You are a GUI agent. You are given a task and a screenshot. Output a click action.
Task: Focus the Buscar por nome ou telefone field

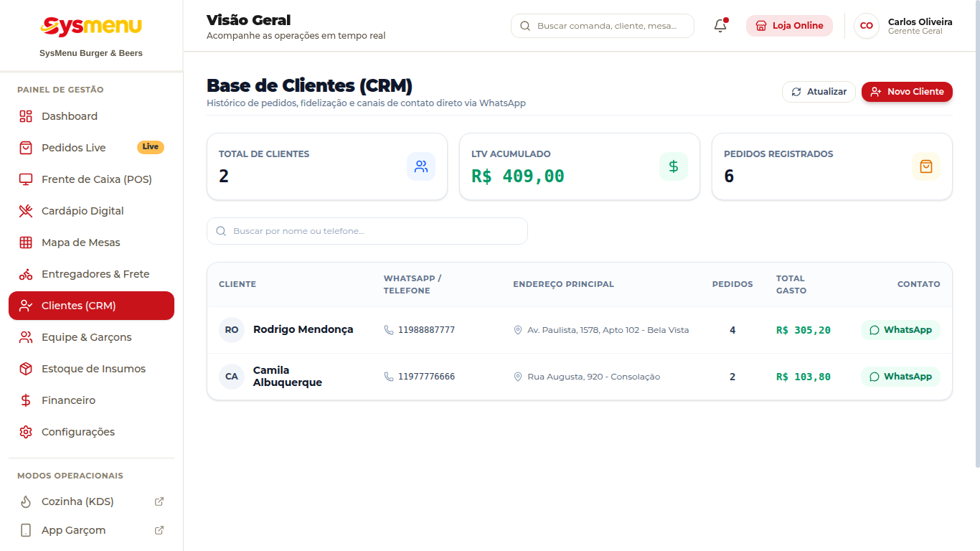tap(367, 231)
